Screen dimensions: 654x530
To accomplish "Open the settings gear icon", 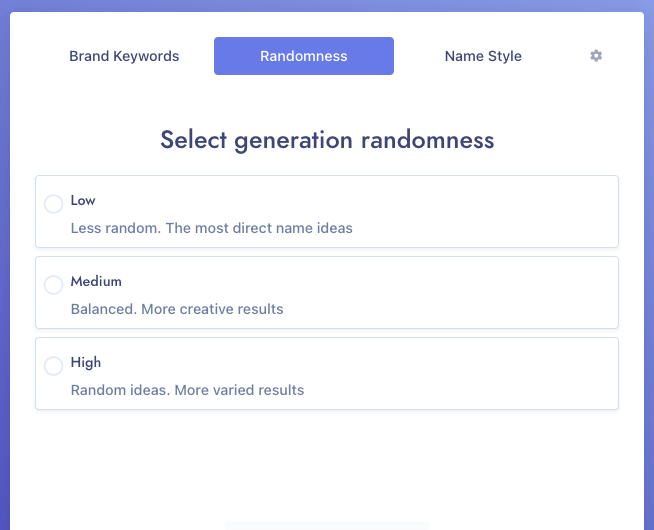I will 596,56.
